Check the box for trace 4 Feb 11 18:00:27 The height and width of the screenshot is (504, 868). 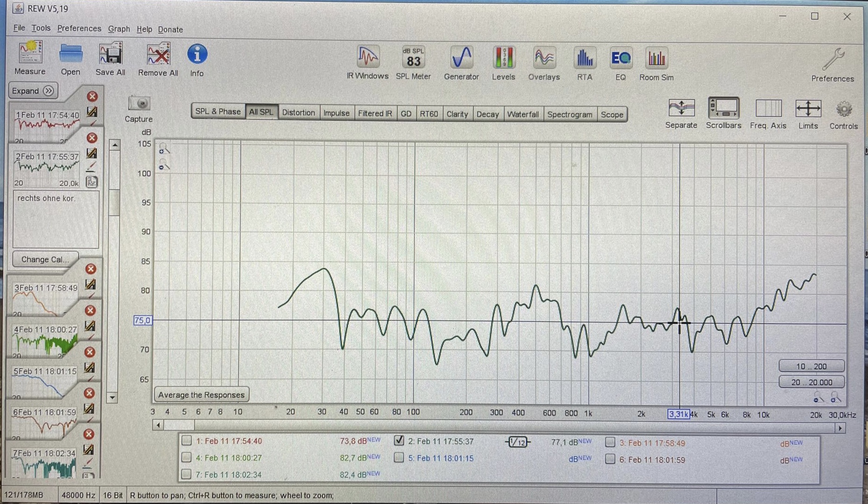point(187,458)
